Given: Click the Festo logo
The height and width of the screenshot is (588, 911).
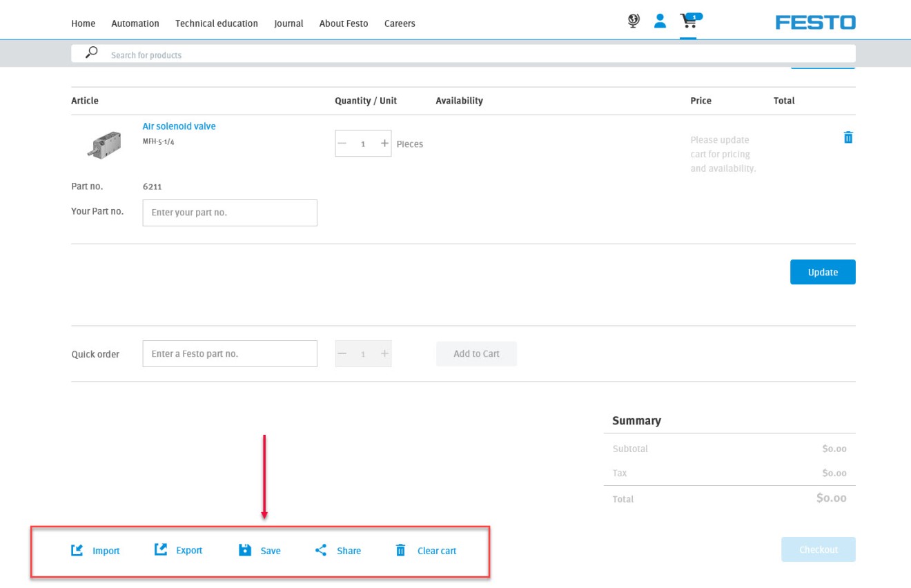Looking at the screenshot, I should click(x=815, y=23).
